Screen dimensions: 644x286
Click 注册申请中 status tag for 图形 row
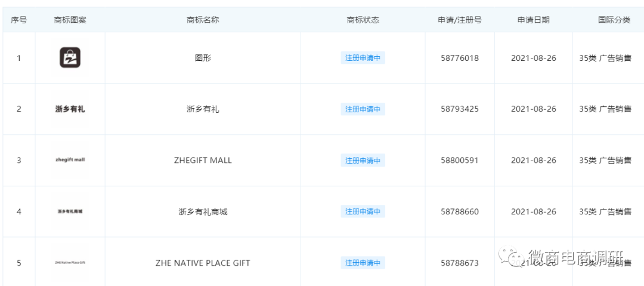pos(363,58)
